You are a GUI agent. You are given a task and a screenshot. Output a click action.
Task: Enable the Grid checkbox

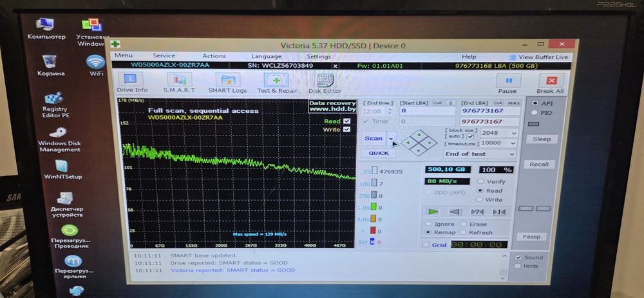coord(426,245)
